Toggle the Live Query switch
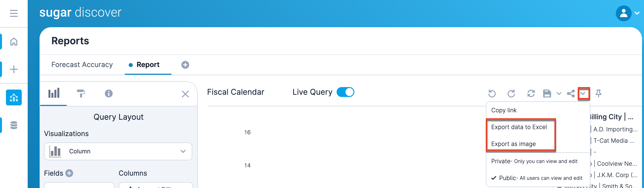The image size is (644, 188). coord(345,92)
